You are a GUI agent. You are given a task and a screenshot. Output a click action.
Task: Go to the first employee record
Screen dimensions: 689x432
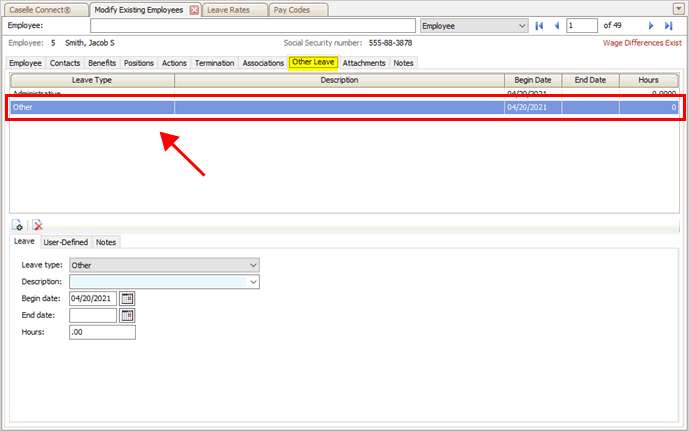point(540,25)
